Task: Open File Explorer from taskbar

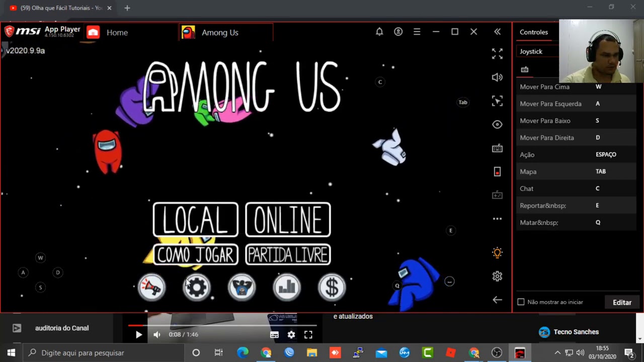Action: pyautogui.click(x=312, y=353)
